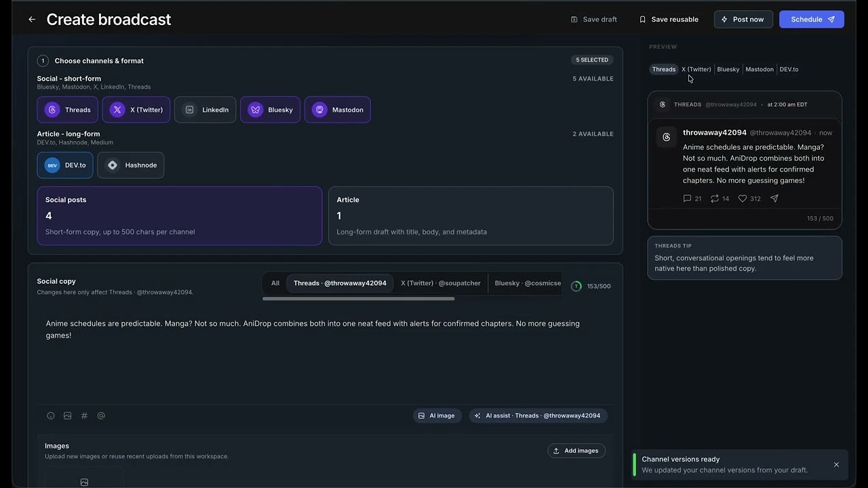Click the reply comment icon in the preview
Image resolution: width=868 pixels, height=488 pixels.
point(688,199)
